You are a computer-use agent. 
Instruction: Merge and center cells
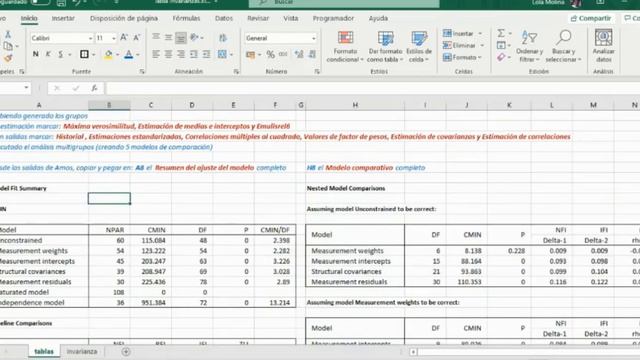coord(222,54)
